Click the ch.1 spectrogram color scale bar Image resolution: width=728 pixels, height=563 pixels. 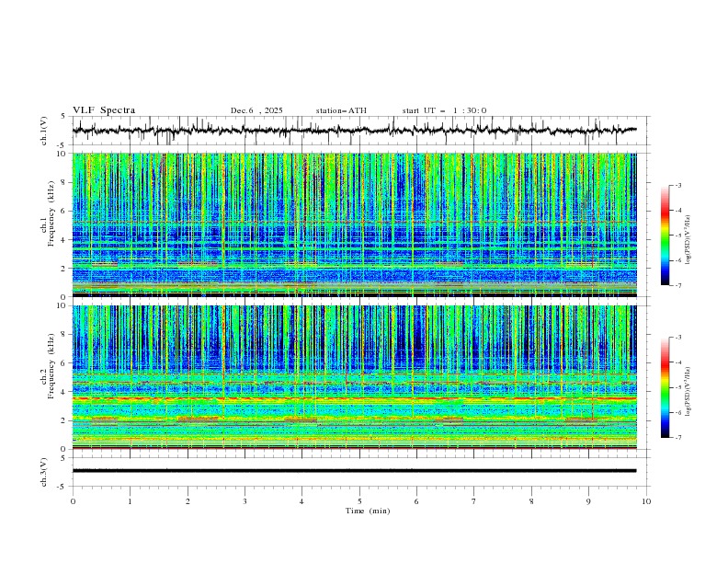click(x=665, y=236)
